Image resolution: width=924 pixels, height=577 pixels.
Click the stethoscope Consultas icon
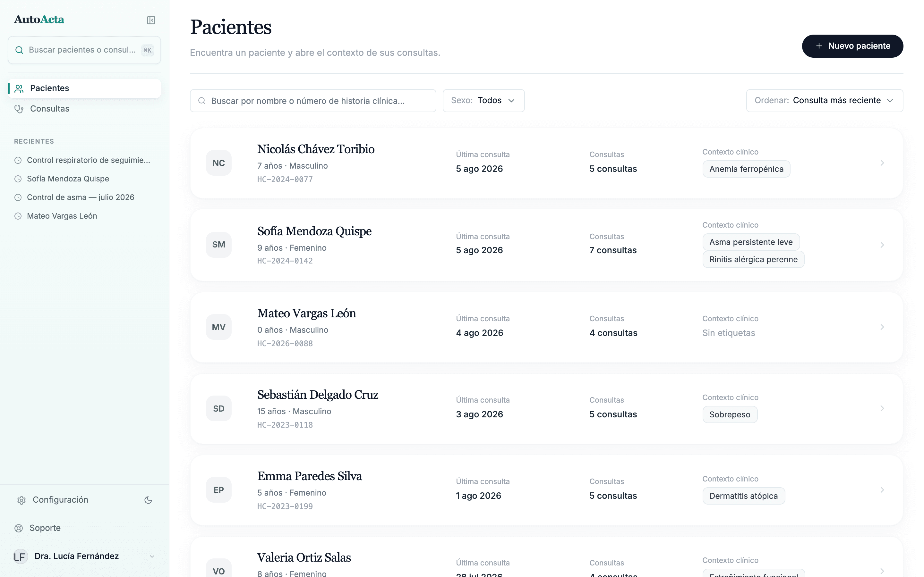tap(19, 109)
